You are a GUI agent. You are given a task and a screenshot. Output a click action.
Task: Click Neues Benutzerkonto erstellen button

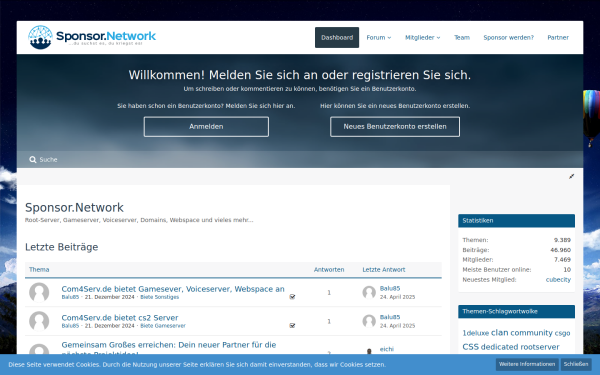(x=395, y=127)
